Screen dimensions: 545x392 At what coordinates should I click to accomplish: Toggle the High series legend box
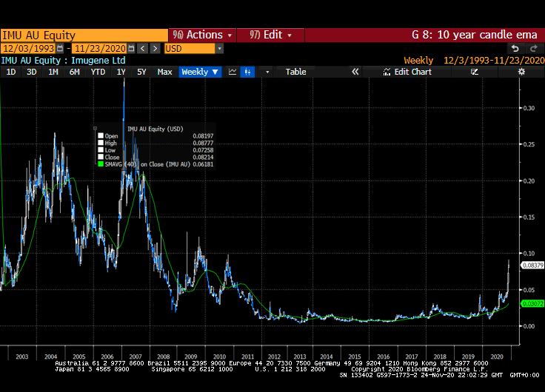pyautogui.click(x=101, y=143)
